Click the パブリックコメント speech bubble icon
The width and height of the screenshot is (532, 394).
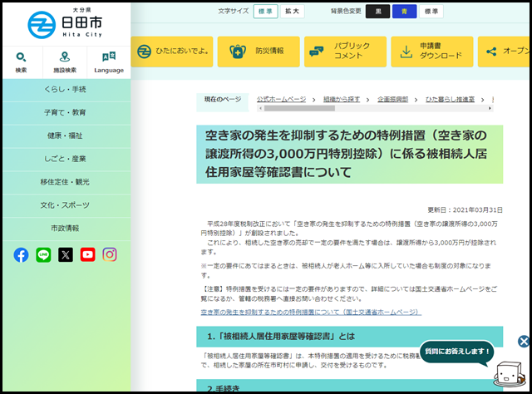click(x=316, y=52)
